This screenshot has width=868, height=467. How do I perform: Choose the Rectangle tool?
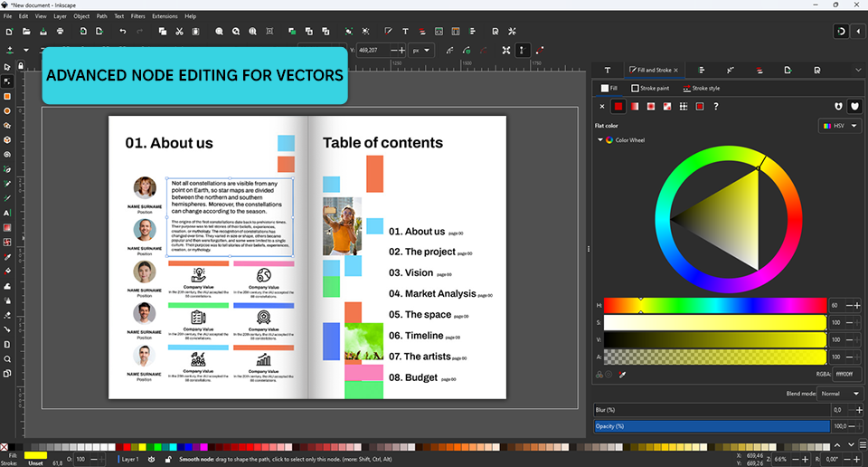point(7,97)
